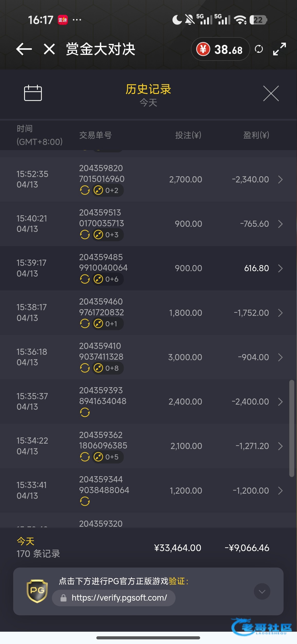Screen dimensions: 297x644
Task: Expand details for the 616.80 profit record
Action: [x=280, y=268]
